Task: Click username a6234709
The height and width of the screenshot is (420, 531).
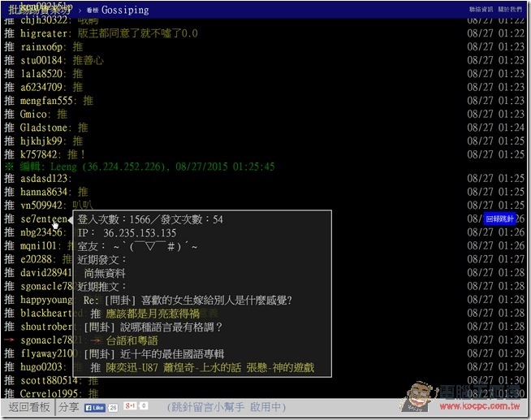Action: (x=41, y=88)
